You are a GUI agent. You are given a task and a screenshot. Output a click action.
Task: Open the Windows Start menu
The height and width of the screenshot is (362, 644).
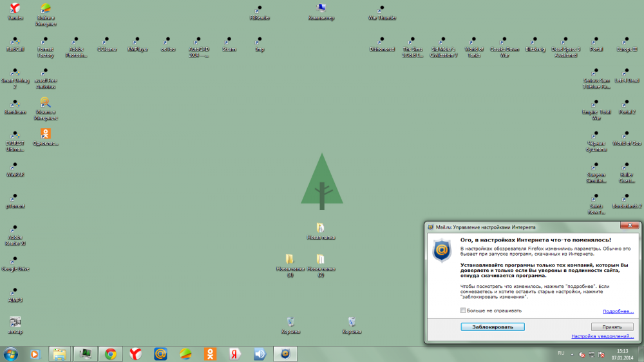point(11,354)
